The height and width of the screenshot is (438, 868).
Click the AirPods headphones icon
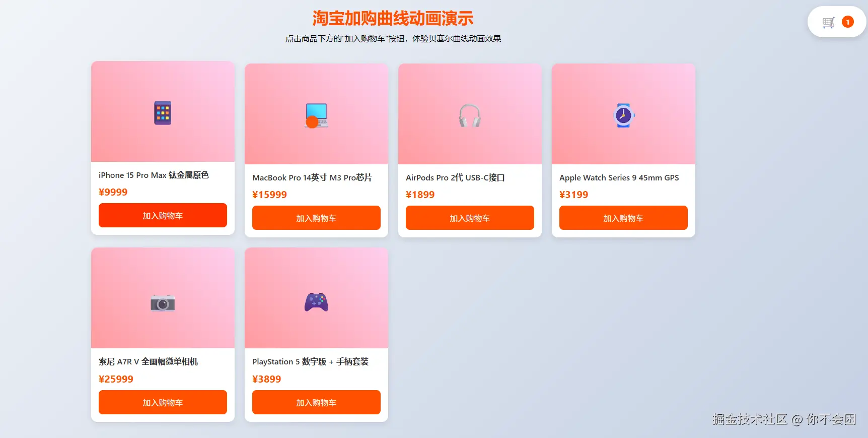[x=470, y=115]
